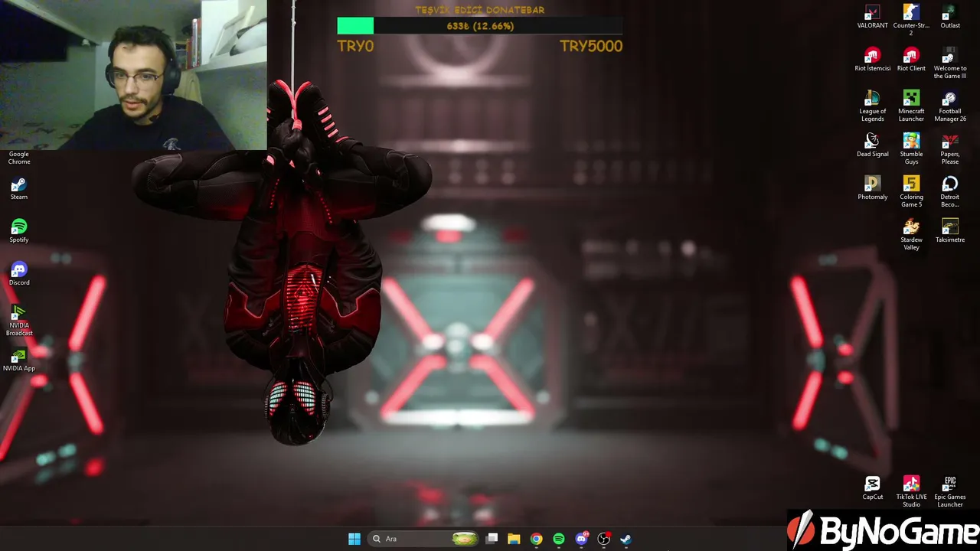
Task: Select the Riot Client shortcut
Action: tap(911, 60)
